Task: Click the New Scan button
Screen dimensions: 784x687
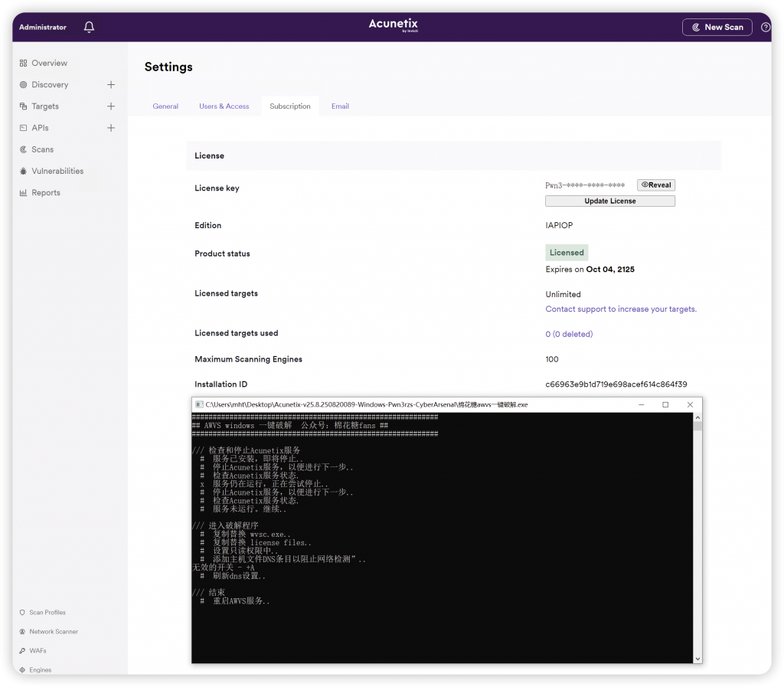Action: tap(717, 28)
